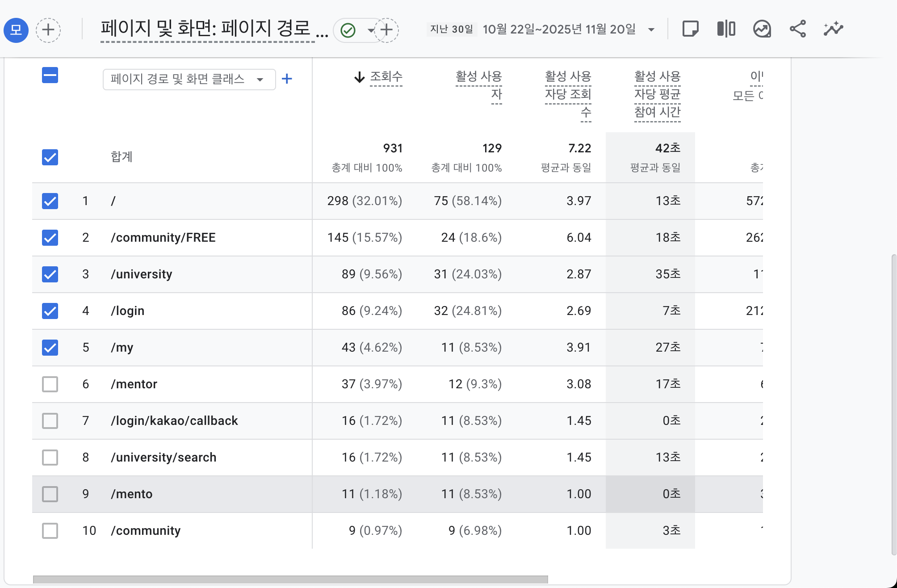The width and height of the screenshot is (897, 588).
Task: Click the green checkmark validation badge
Action: pos(349,29)
